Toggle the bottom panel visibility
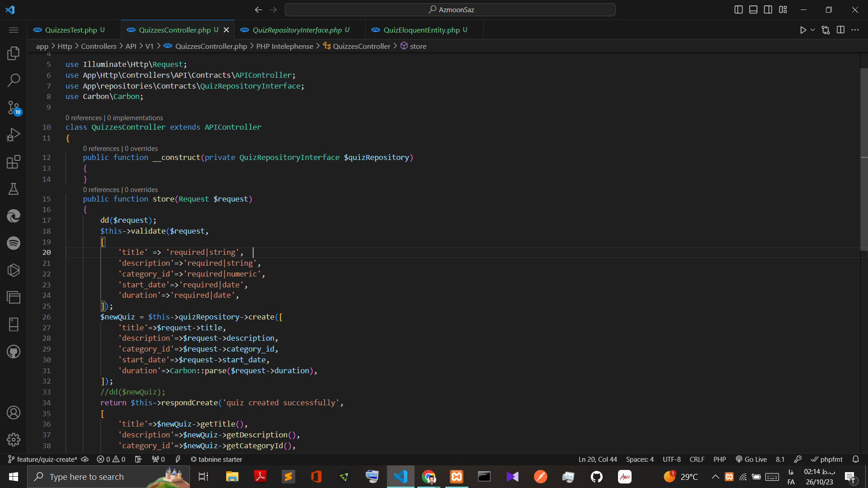This screenshot has height=488, width=868. [753, 9]
